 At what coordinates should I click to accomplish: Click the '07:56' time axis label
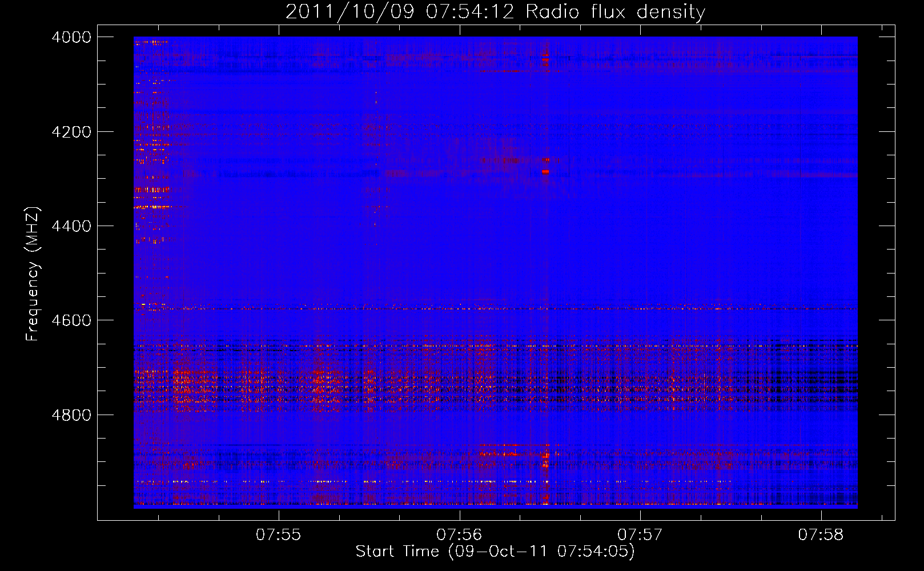click(x=459, y=535)
